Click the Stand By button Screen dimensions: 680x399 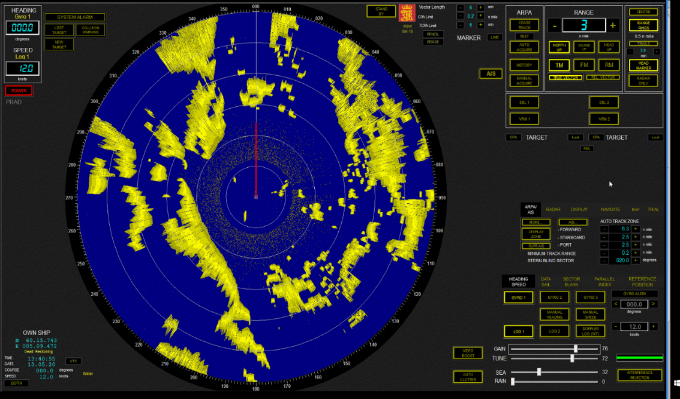point(381,11)
